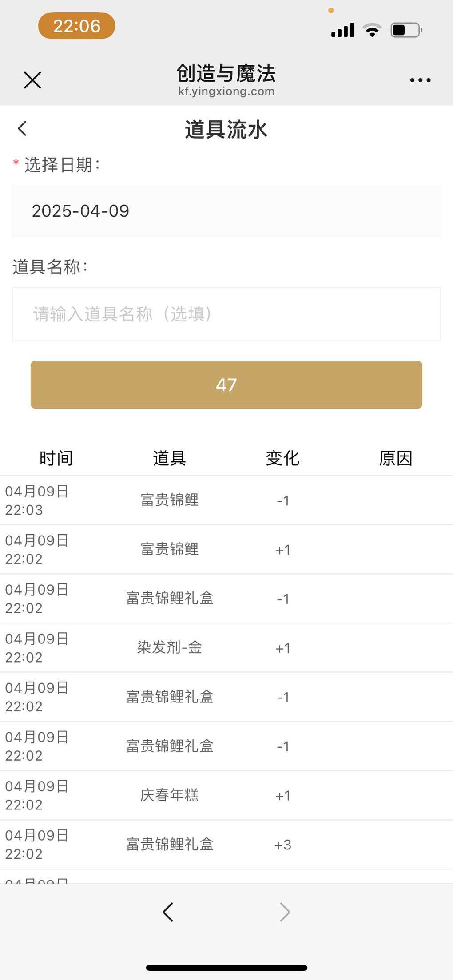Tap the browser back arrow in bottom bar
Image resolution: width=453 pixels, height=980 pixels.
tap(168, 912)
